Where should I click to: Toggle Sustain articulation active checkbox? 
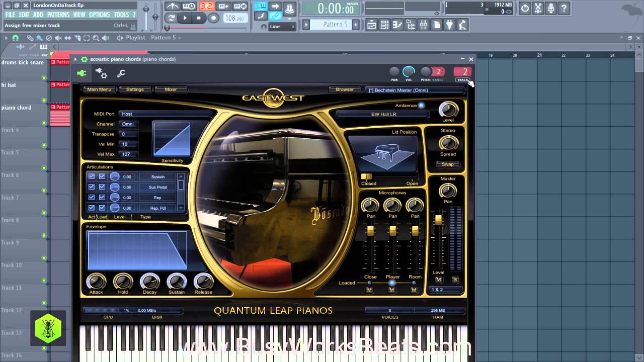[x=92, y=176]
